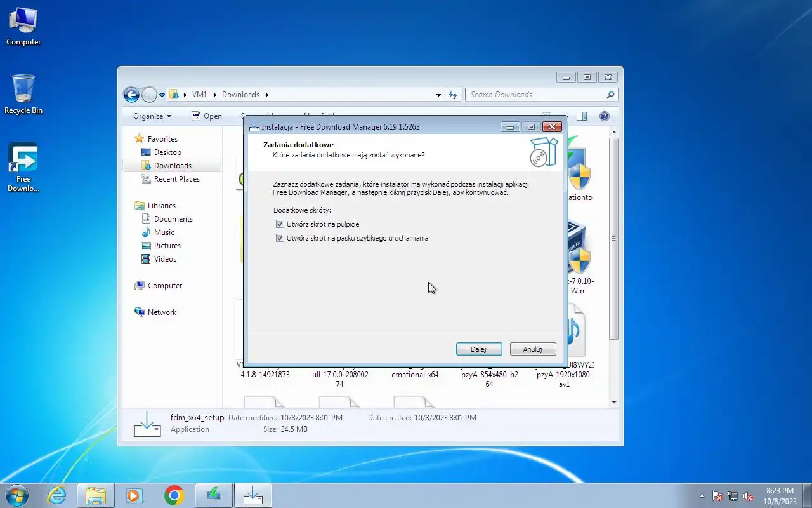
Task: Open Explorer help question mark icon
Action: (605, 116)
